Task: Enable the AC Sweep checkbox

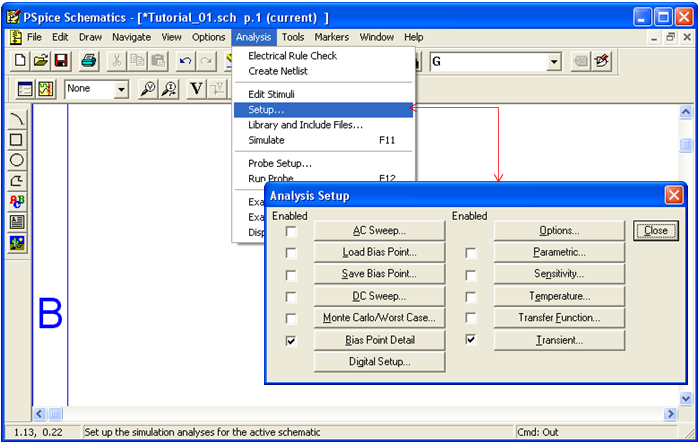Action: (291, 231)
